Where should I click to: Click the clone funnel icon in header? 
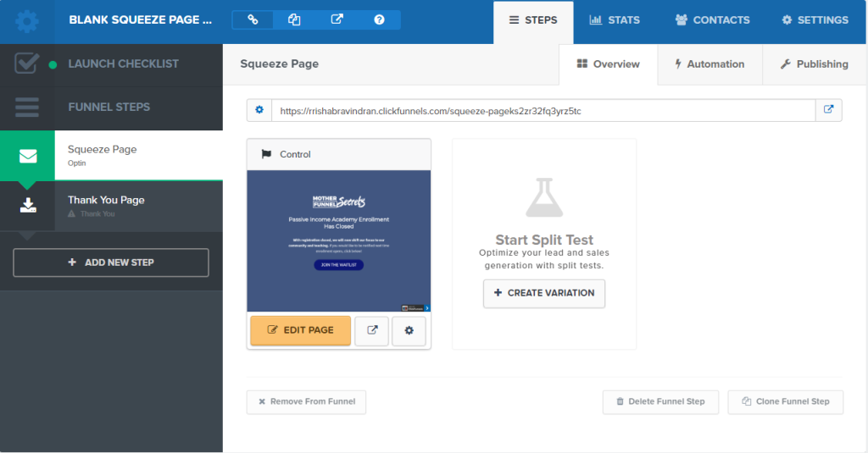coord(294,19)
